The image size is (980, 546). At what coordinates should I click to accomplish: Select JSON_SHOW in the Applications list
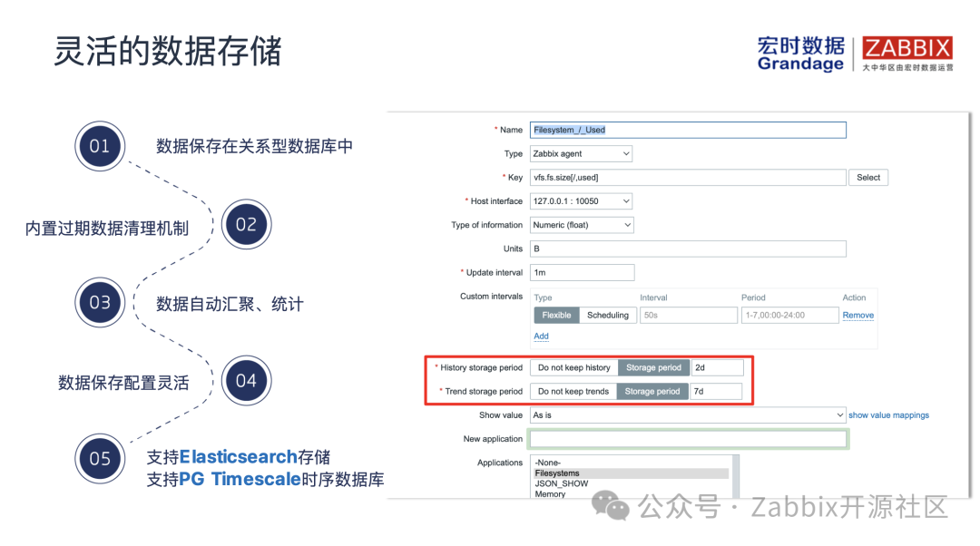[x=632, y=483]
